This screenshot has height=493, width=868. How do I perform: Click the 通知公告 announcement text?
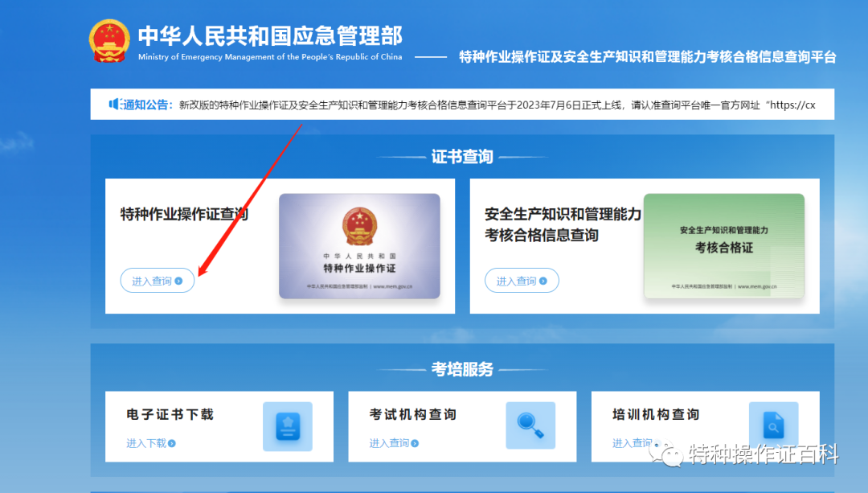(497, 105)
